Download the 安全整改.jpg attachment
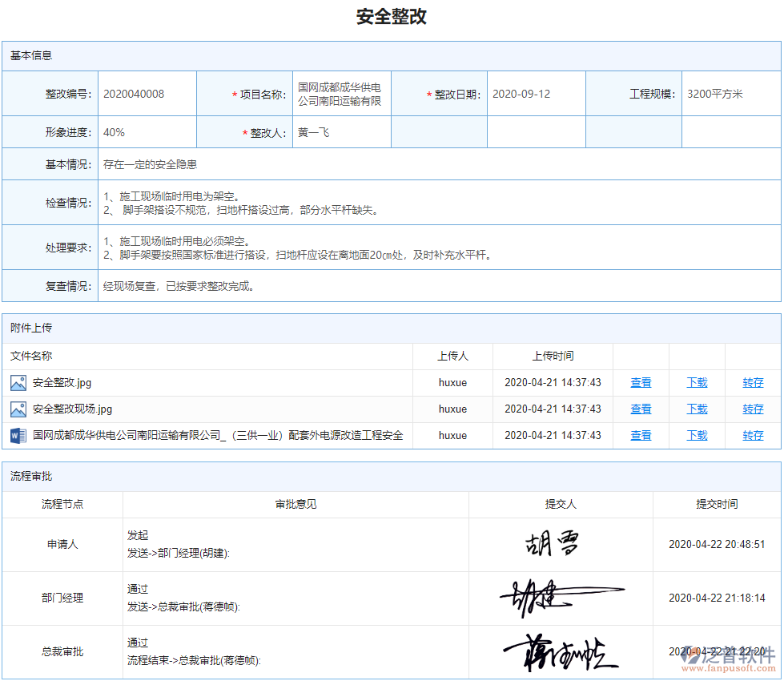The width and height of the screenshot is (784, 681). [x=696, y=382]
